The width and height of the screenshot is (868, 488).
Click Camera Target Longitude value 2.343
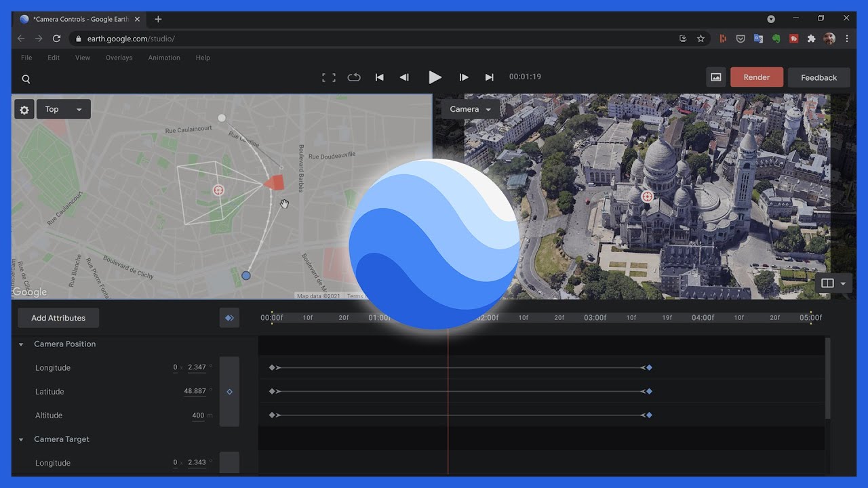point(197,462)
